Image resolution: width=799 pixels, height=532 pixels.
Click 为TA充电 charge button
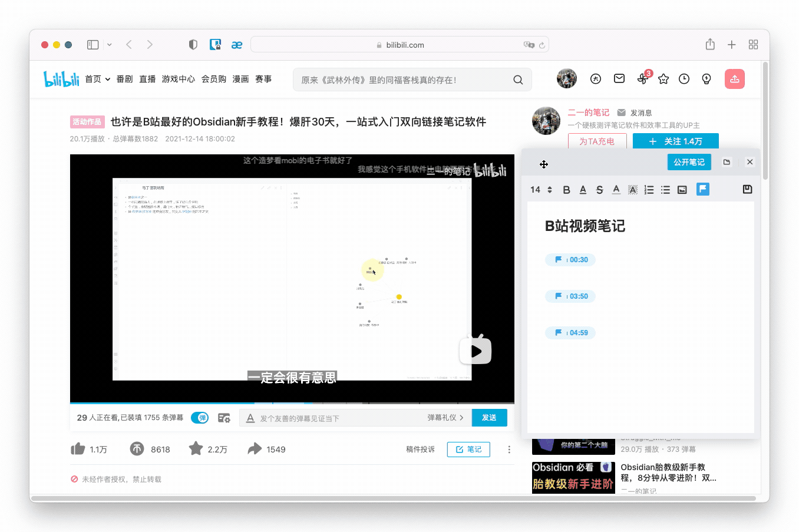click(597, 141)
